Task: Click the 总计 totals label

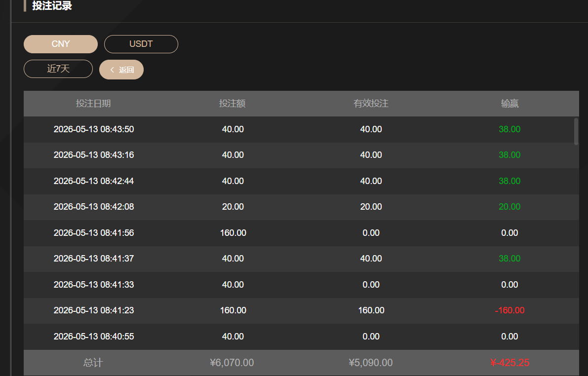Action: click(x=93, y=363)
